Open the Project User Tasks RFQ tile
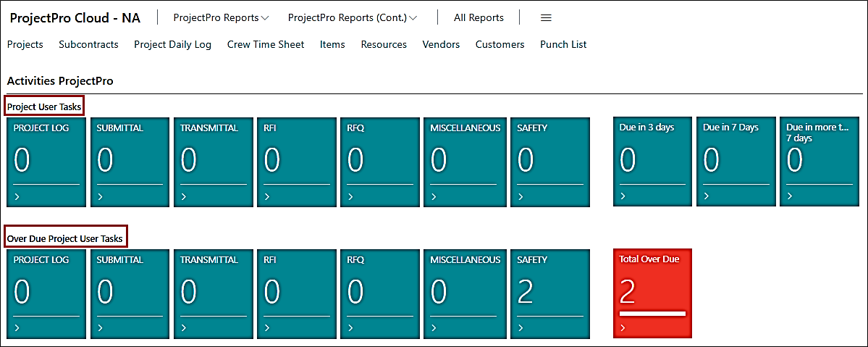 380,162
